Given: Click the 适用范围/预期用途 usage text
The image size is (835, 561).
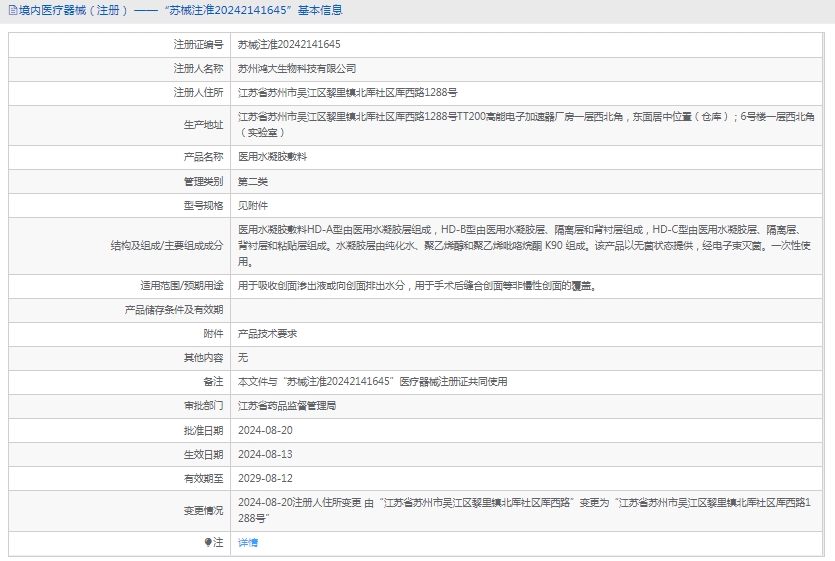Looking at the screenshot, I should point(416,286).
